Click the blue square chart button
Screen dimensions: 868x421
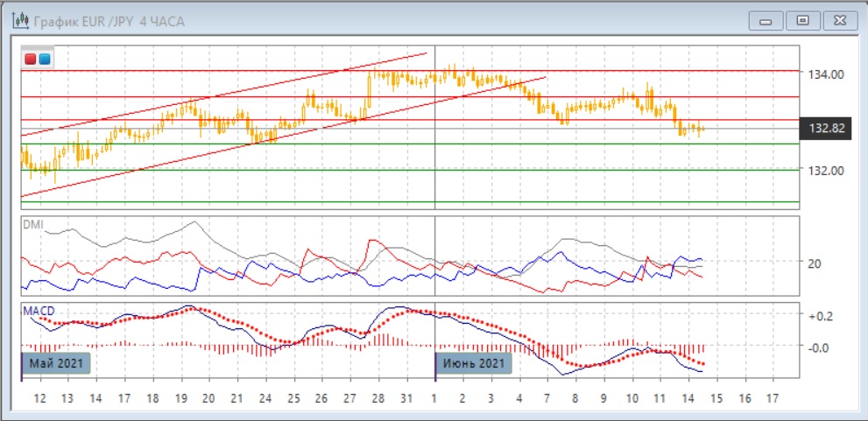coord(44,60)
